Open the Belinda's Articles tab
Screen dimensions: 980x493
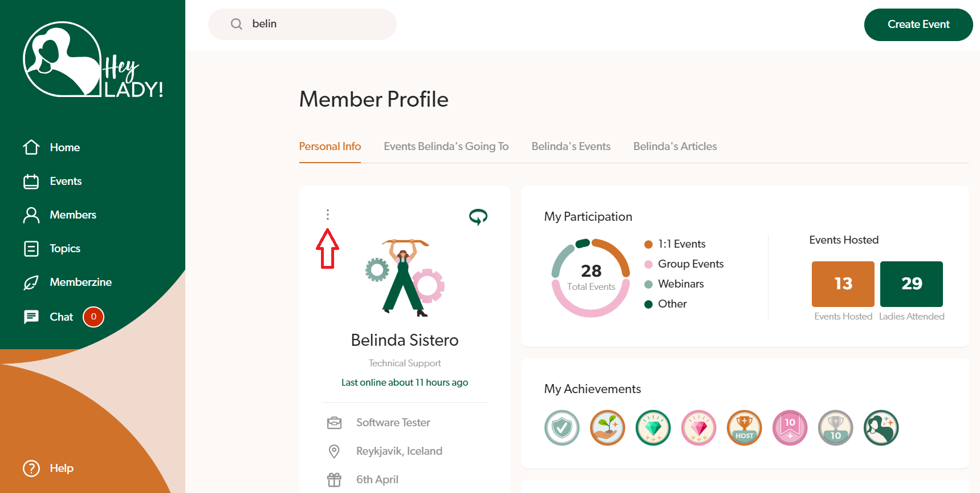click(x=675, y=147)
